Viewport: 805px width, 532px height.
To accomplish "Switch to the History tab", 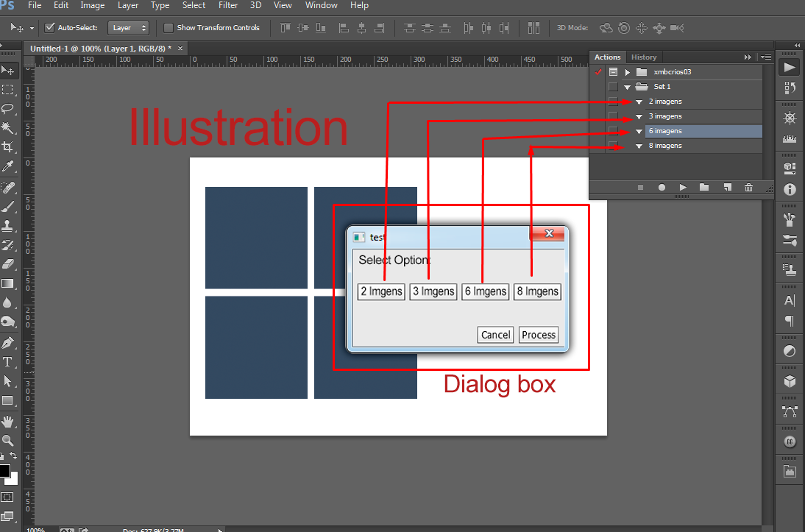I will click(x=644, y=57).
